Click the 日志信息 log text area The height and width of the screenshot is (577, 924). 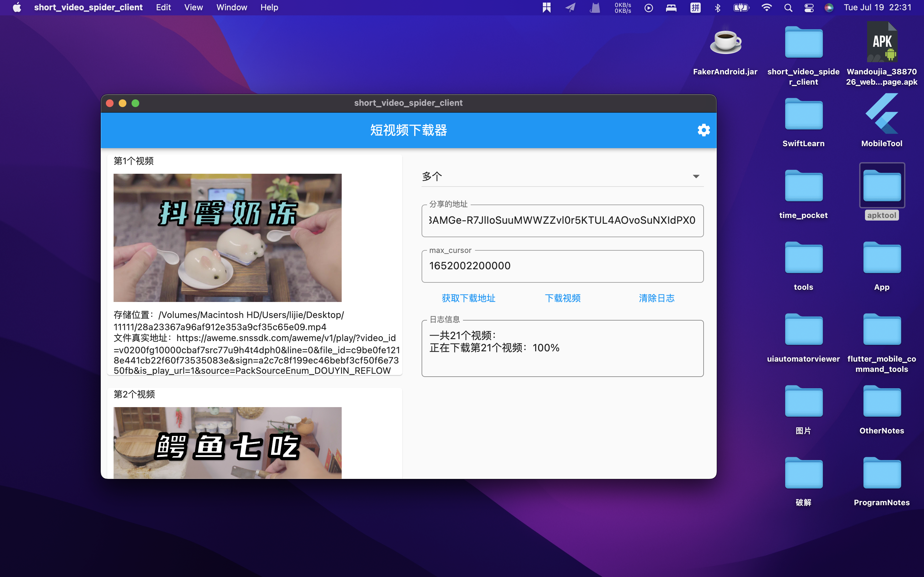click(x=562, y=348)
